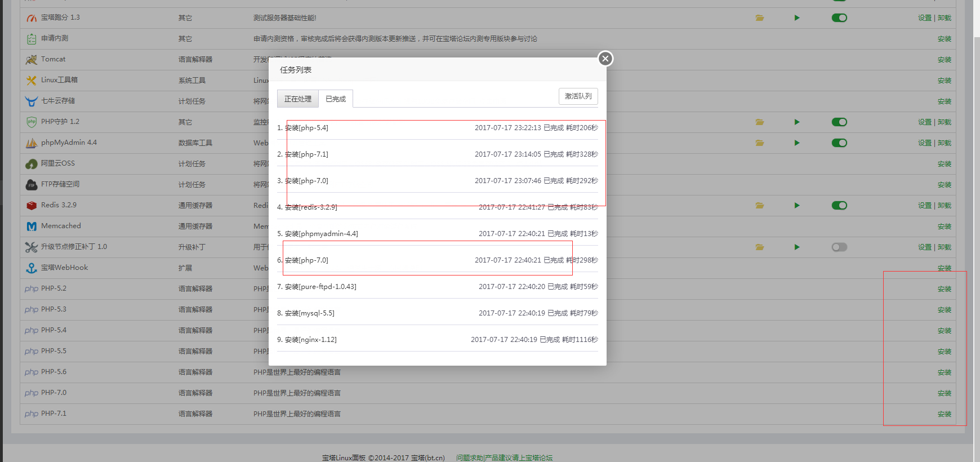Click php logo beside PHP-5.6

[32, 372]
